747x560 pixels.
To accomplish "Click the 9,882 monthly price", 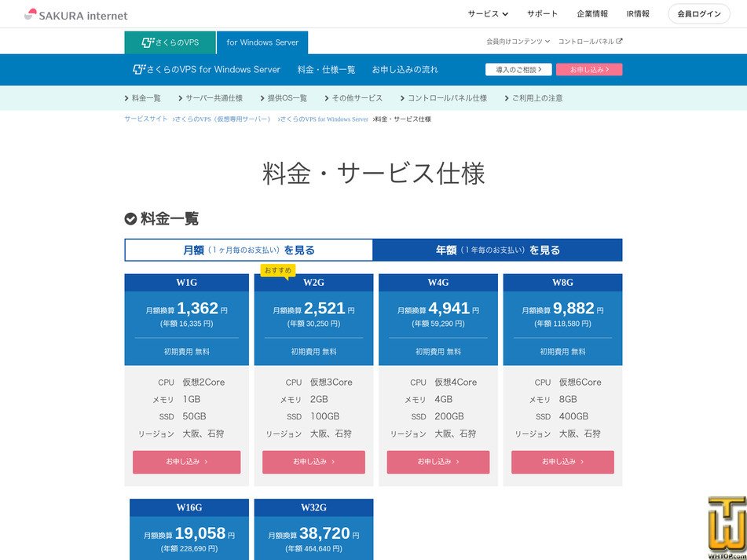I will pyautogui.click(x=573, y=309).
